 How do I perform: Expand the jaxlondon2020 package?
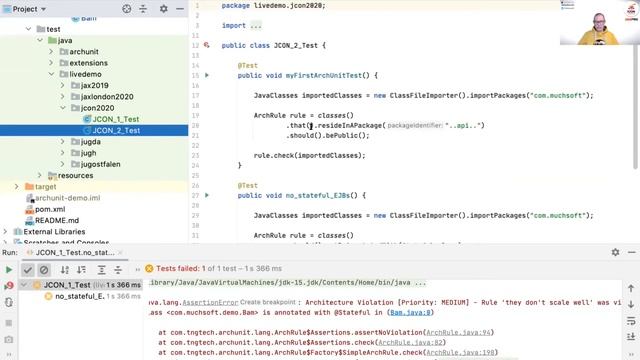click(x=62, y=96)
